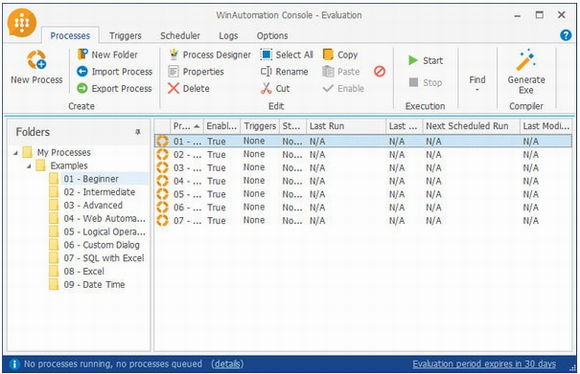Image resolution: width=580 pixels, height=374 pixels.
Task: Click Evaluation period expires link
Action: coord(484,364)
